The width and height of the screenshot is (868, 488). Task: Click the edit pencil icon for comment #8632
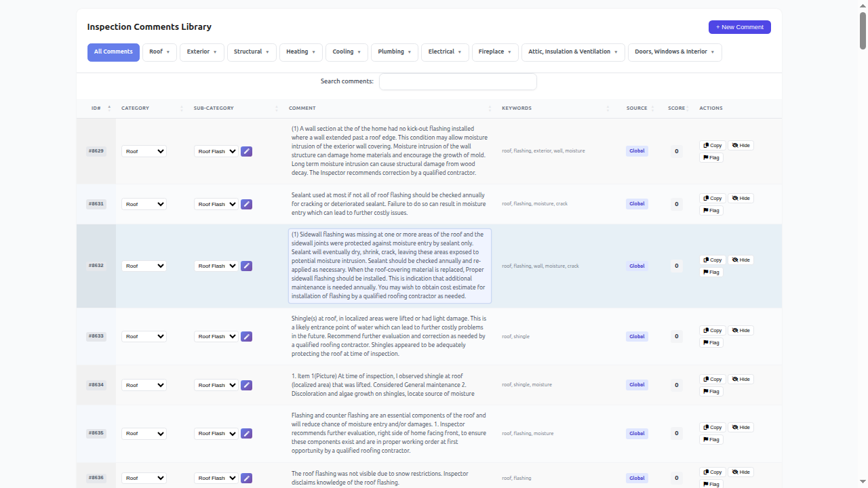[x=246, y=266]
